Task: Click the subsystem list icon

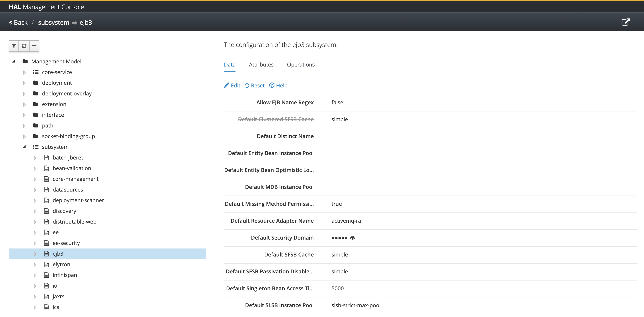Action: pos(36,147)
